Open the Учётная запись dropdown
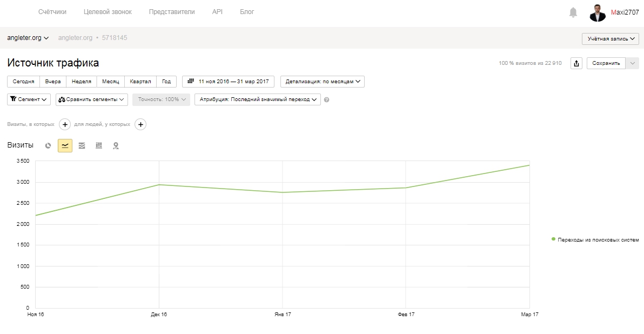 tap(611, 38)
